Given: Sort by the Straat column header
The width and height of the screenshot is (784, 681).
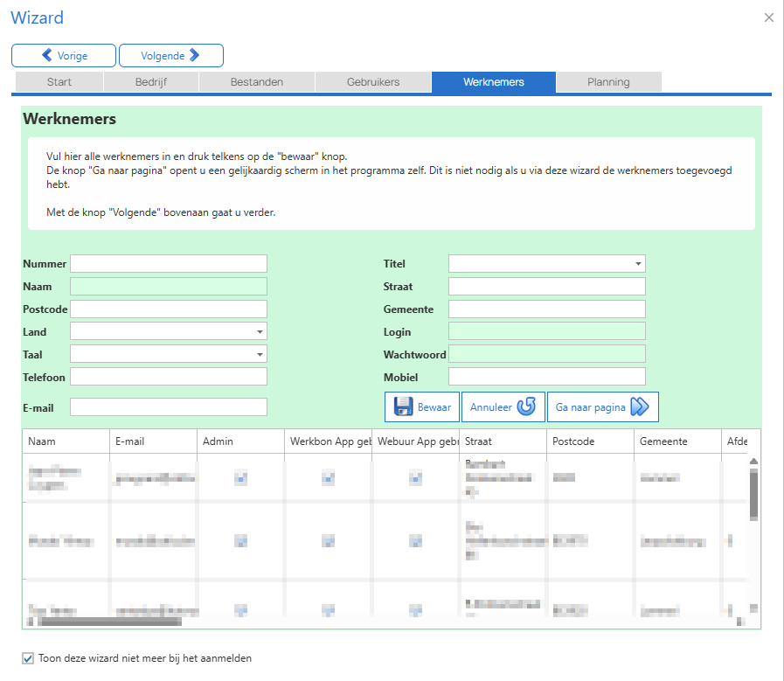Looking at the screenshot, I should tap(503, 441).
